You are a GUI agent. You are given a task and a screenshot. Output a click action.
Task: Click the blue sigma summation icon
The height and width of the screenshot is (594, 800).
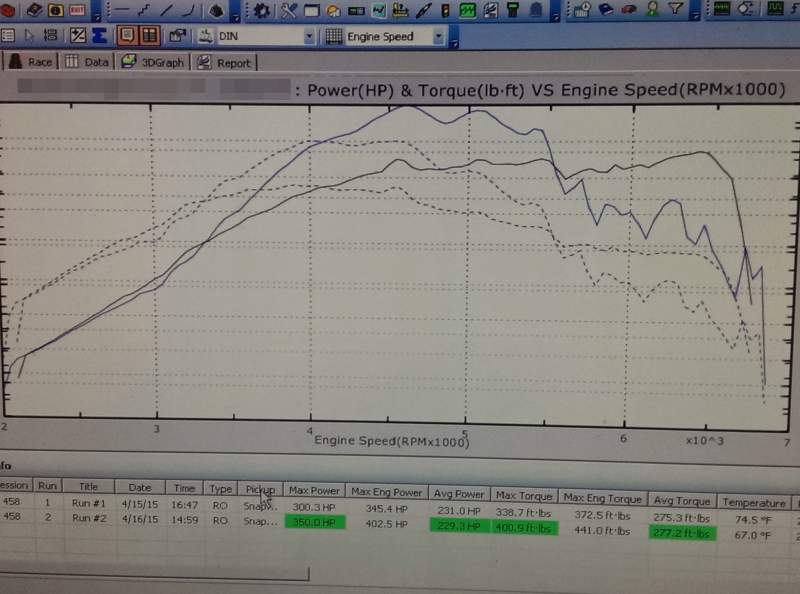pyautogui.click(x=99, y=36)
